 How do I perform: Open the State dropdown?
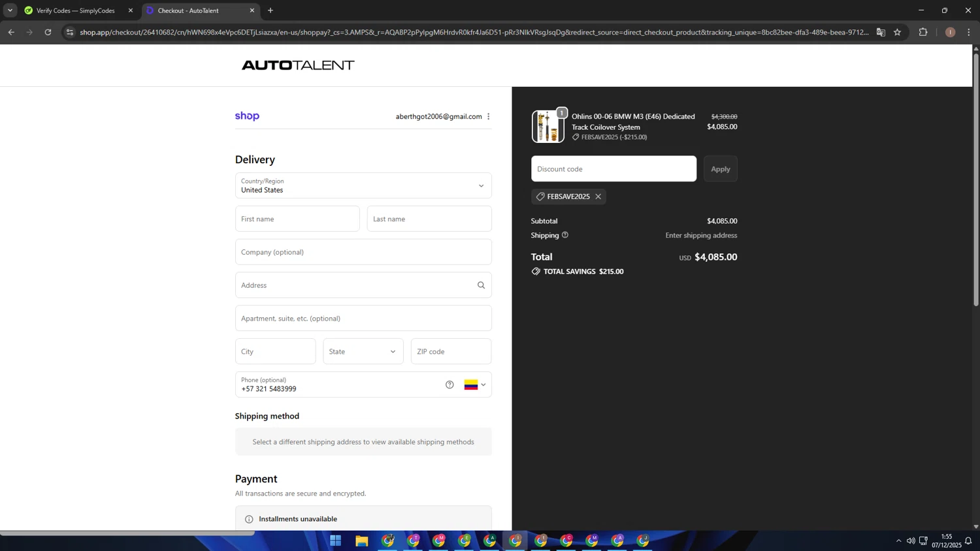[363, 351]
